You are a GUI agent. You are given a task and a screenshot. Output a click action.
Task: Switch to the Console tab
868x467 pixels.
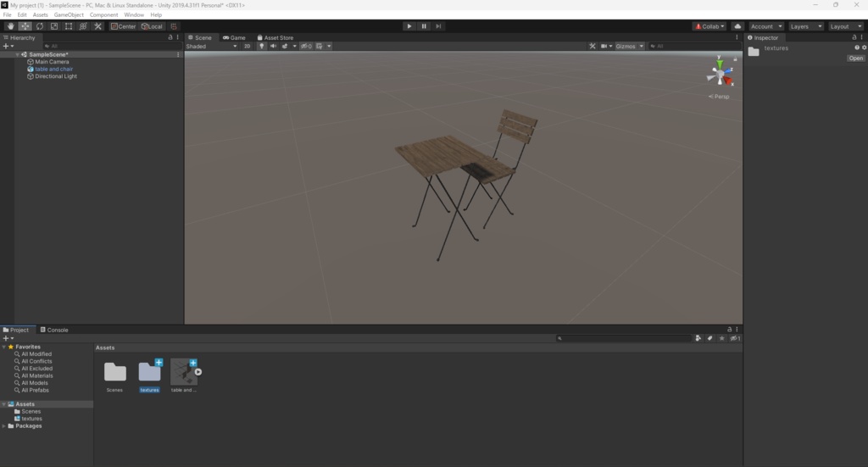(x=54, y=330)
